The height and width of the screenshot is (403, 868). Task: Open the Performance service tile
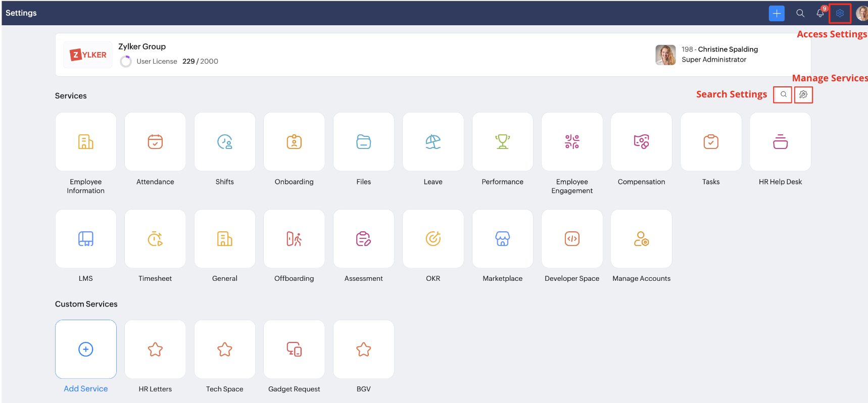(x=503, y=142)
